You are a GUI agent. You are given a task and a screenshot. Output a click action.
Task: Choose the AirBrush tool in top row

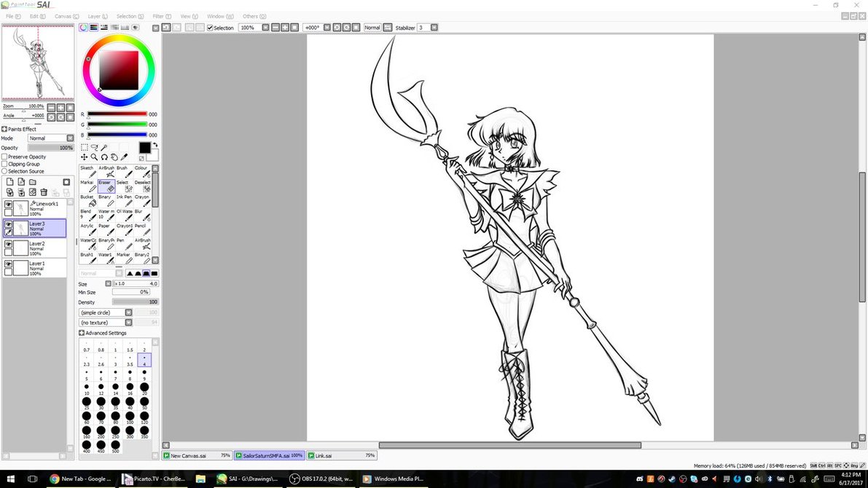(x=106, y=171)
